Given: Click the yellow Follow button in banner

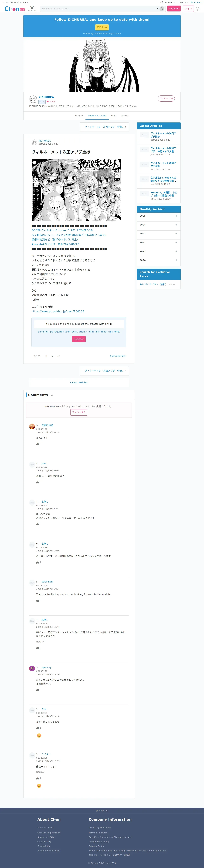Looking at the screenshot, I should pos(102,27).
